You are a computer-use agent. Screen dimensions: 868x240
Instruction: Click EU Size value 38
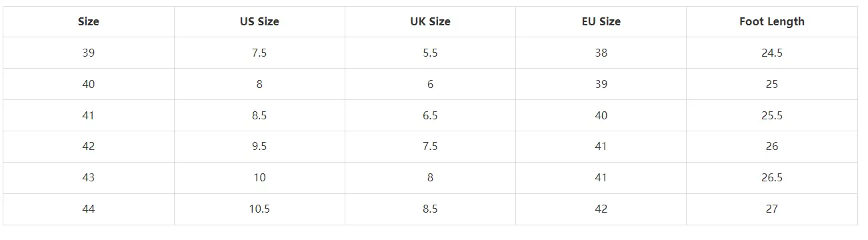tap(601, 53)
